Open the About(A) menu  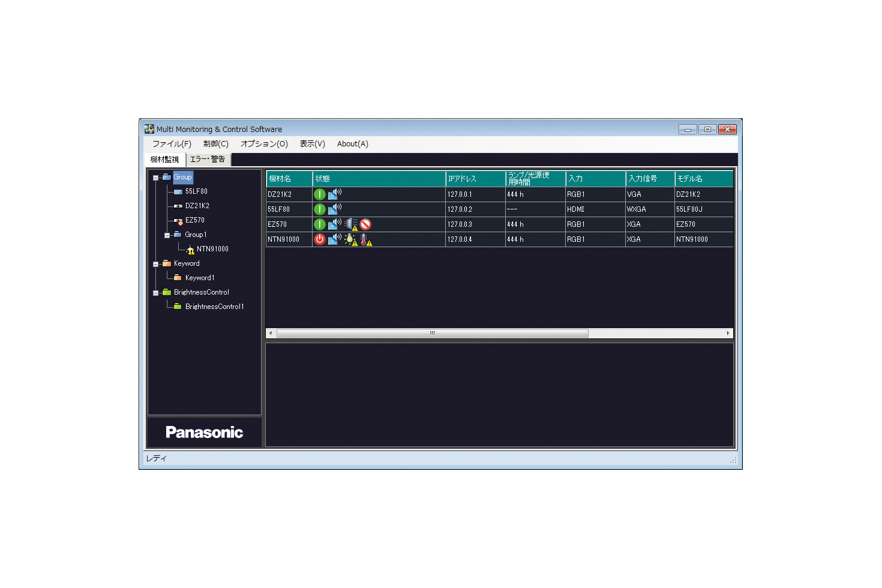353,144
